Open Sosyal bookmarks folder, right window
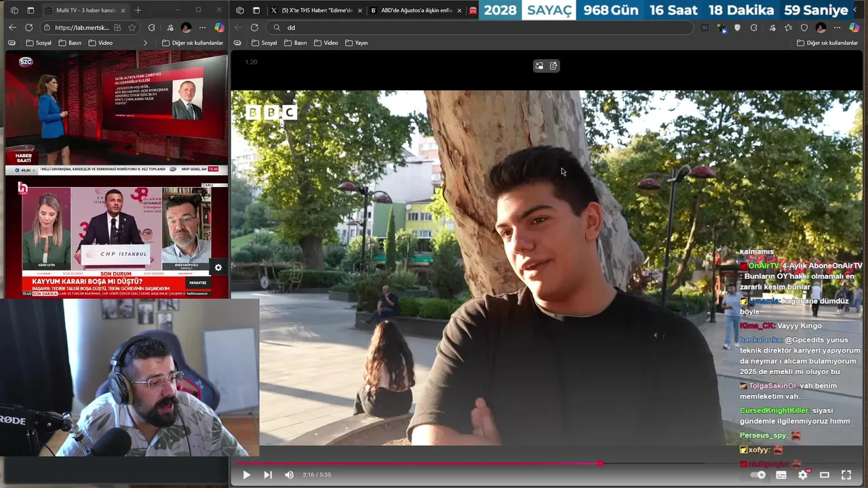This screenshot has width=868, height=488. coord(264,43)
